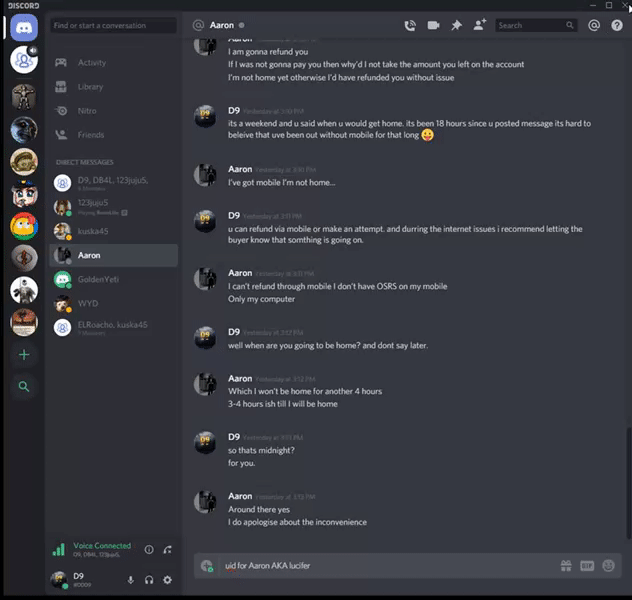Start a voice call with Aaron
632x600 pixels.
pos(410,26)
